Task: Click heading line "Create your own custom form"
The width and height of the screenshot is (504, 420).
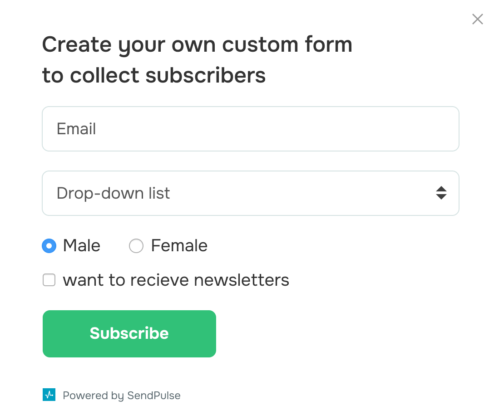Action: pos(197,44)
